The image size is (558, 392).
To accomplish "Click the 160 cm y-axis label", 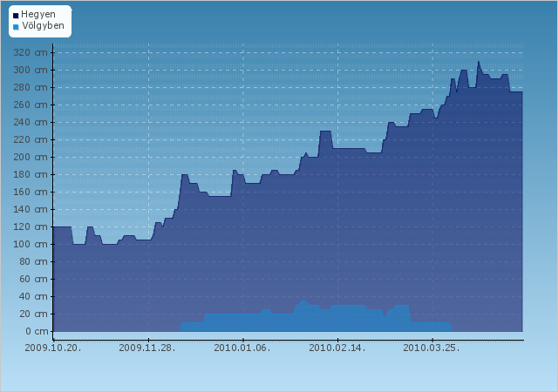I will tap(31, 193).
